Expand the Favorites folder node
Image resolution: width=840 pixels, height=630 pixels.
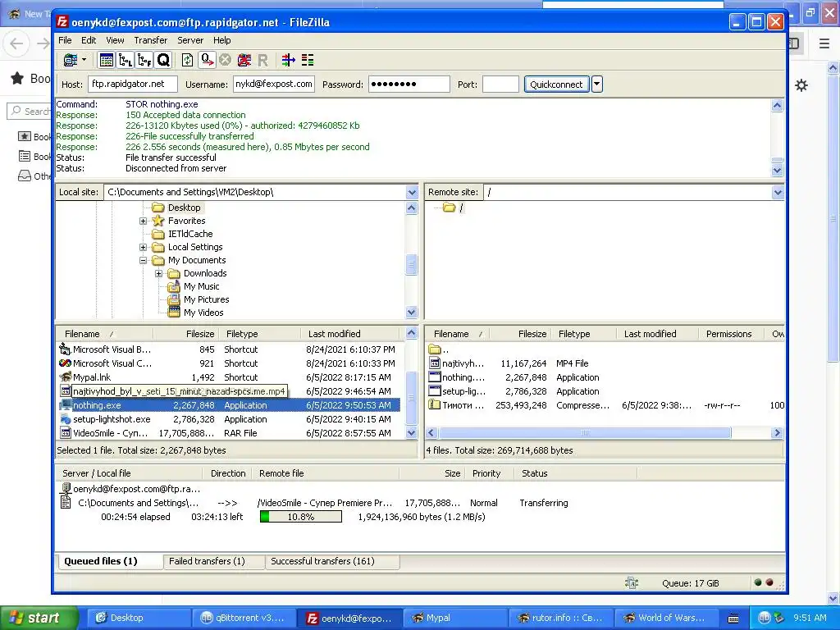(x=143, y=221)
